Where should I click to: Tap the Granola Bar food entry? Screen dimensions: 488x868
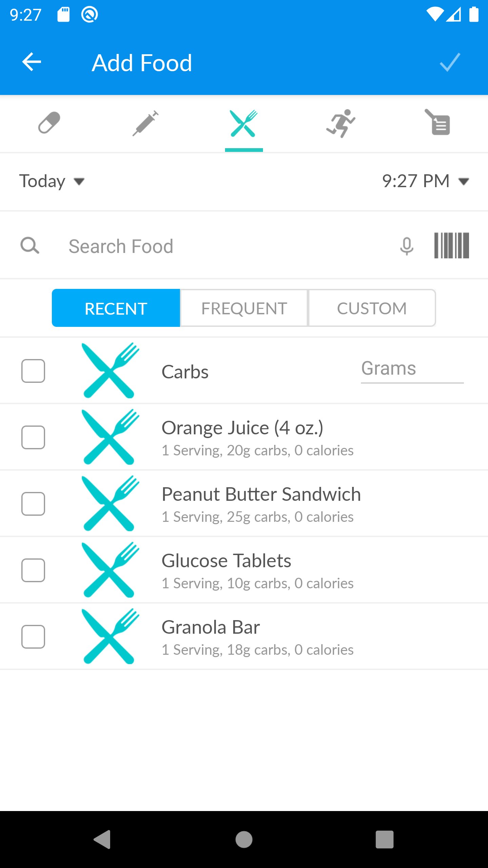click(258, 637)
